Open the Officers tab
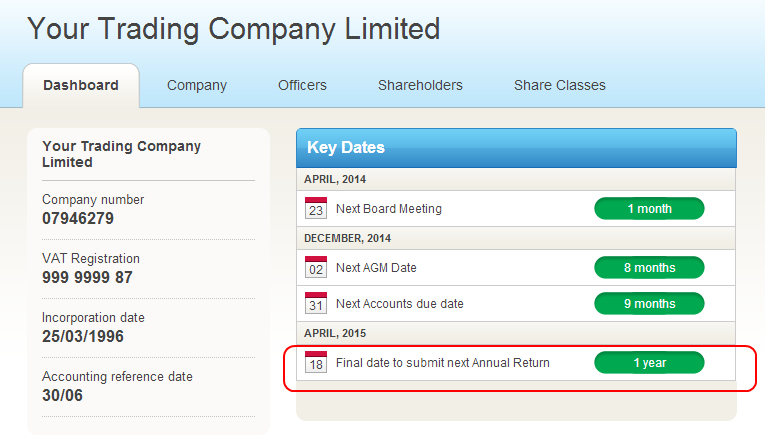 303,85
